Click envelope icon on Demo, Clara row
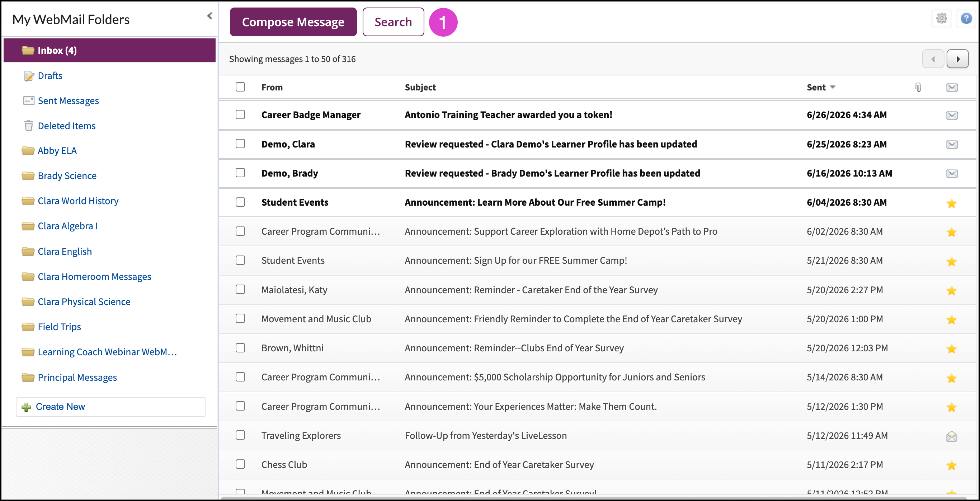This screenshot has width=980, height=501. (952, 145)
